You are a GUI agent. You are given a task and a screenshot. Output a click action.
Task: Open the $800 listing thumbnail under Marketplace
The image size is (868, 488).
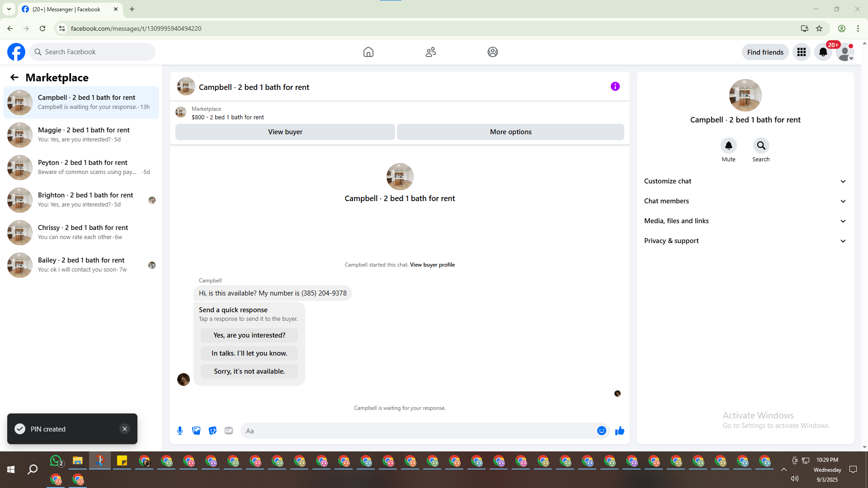point(181,112)
